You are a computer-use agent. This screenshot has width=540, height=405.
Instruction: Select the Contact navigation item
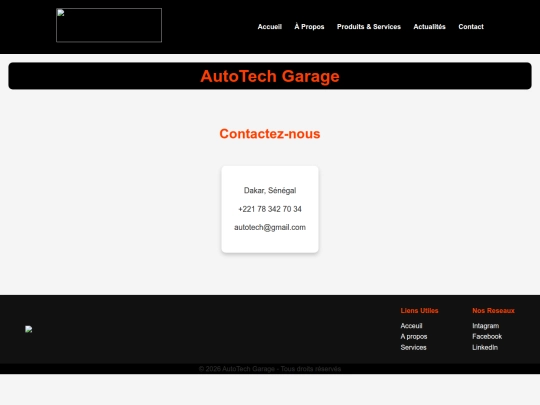coord(471,27)
